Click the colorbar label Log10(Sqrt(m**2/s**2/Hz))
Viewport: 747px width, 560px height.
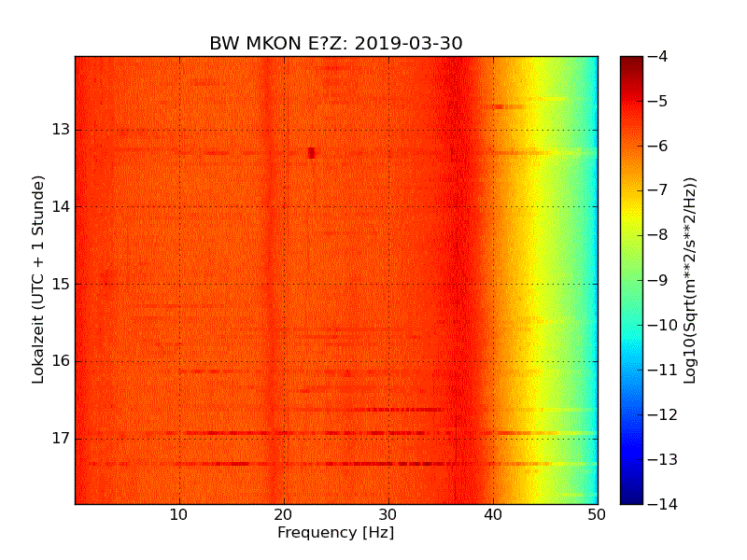pyautogui.click(x=689, y=281)
